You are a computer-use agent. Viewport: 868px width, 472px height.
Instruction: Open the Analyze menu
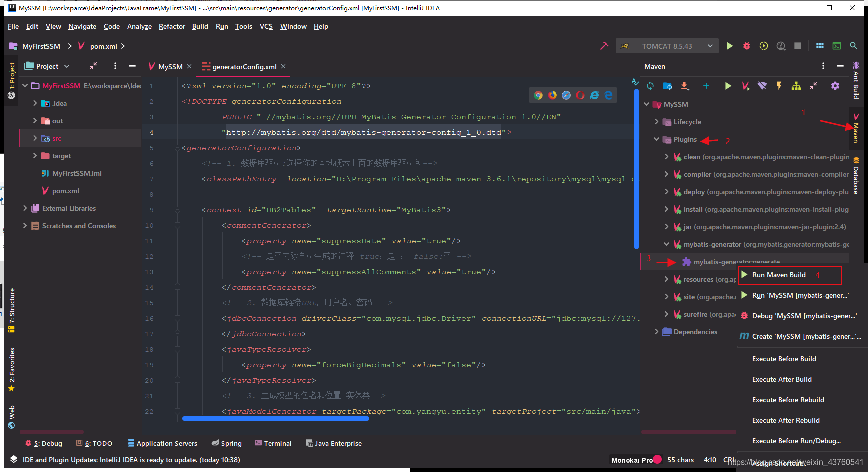[139, 26]
